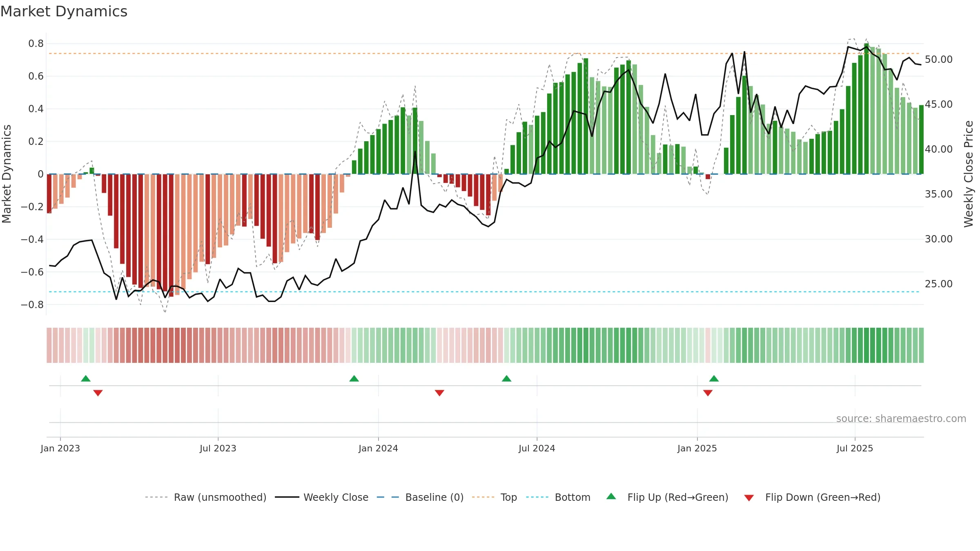Click the last heatmap strip cell on the right
The image size is (980, 551).
(x=921, y=345)
